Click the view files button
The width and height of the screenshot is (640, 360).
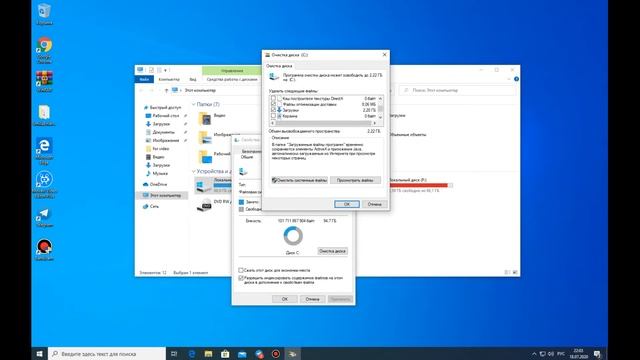(x=355, y=180)
